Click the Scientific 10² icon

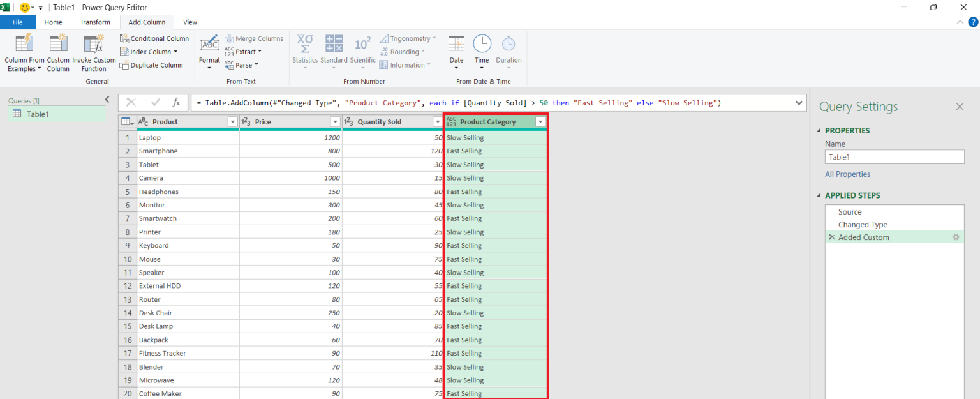[x=362, y=43]
